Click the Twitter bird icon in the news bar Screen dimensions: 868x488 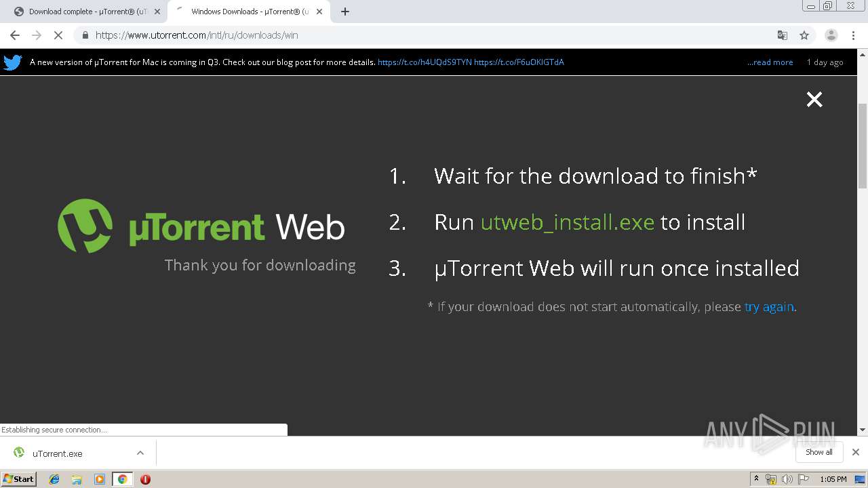pyautogui.click(x=12, y=62)
